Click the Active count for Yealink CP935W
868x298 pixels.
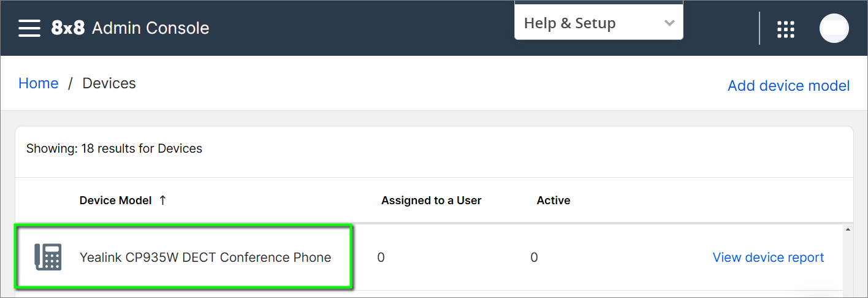pos(534,258)
